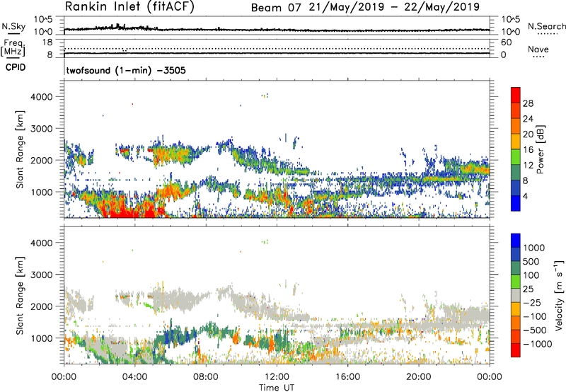Click the '3000' range tick on the power panel

(41, 129)
